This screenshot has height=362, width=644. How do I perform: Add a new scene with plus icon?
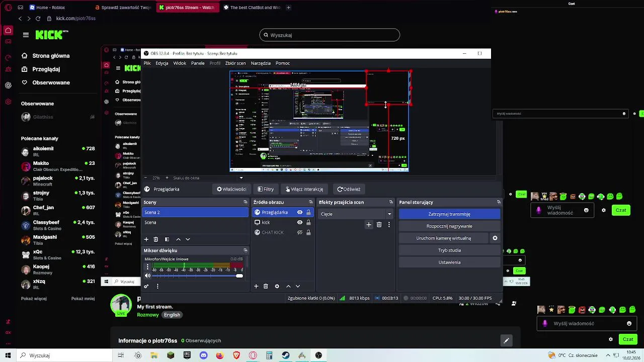pyautogui.click(x=146, y=239)
